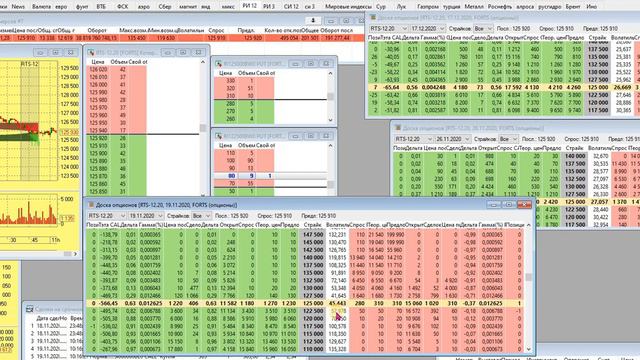The width and height of the screenshot is (640, 360).
Task: Click the 45,443 volatility value at 125 000 strike
Action: click(x=337, y=303)
